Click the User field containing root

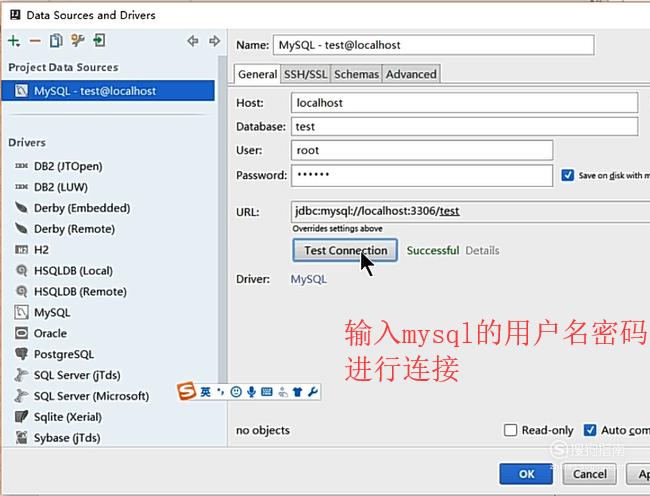tap(422, 150)
